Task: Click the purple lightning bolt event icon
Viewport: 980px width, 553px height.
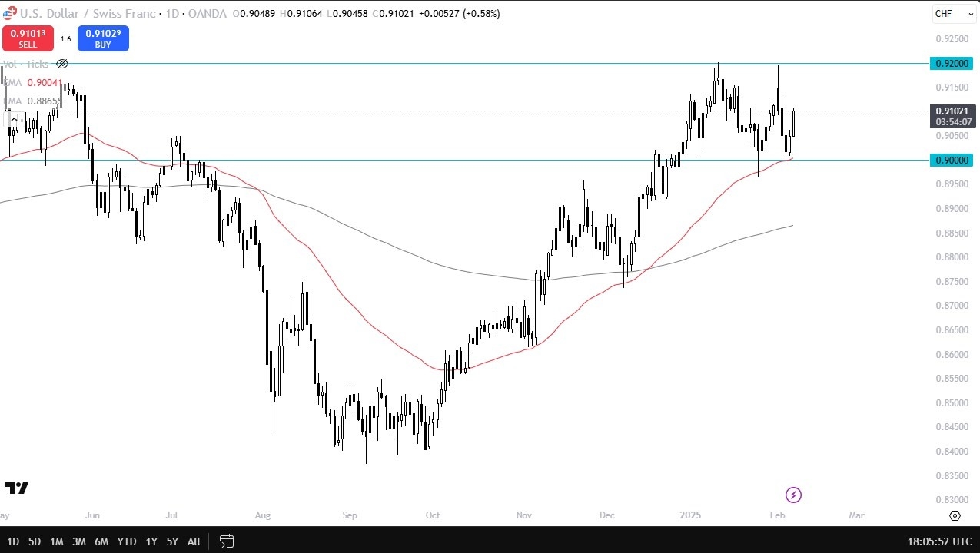Action: pyautogui.click(x=794, y=495)
